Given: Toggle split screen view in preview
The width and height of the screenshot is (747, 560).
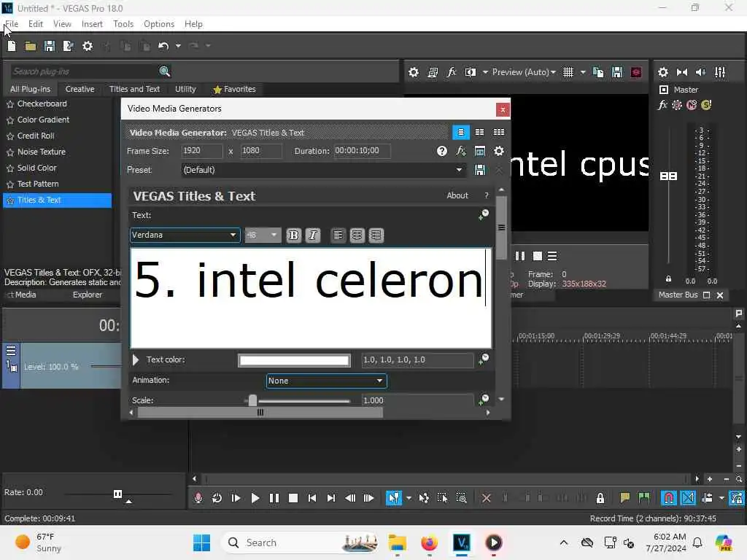Looking at the screenshot, I should pyautogui.click(x=471, y=72).
